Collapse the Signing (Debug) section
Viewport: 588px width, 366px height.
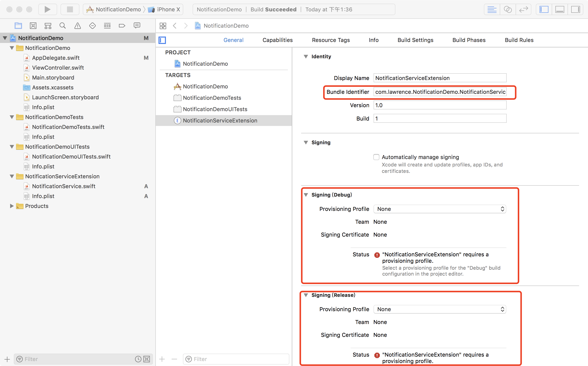click(x=306, y=195)
